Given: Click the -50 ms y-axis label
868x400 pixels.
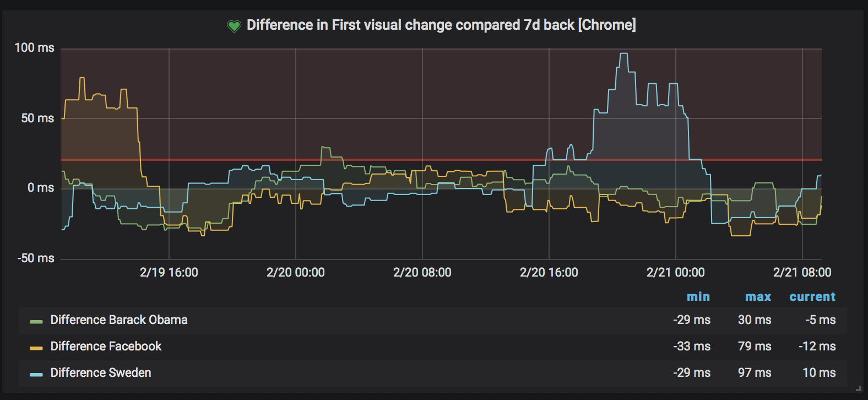Looking at the screenshot, I should (x=36, y=258).
